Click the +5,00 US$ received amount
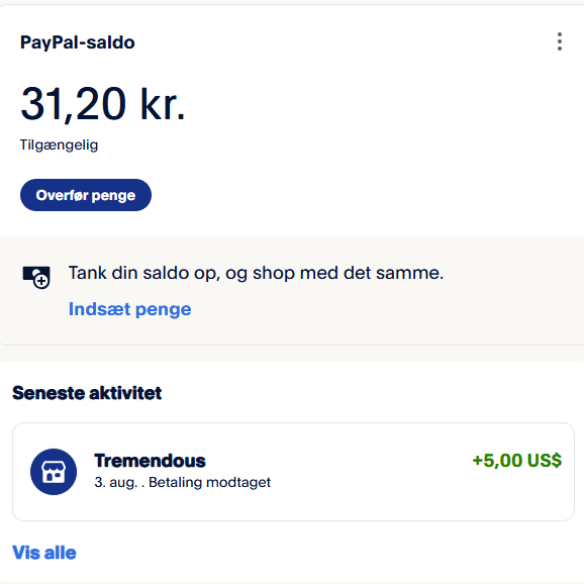 (517, 460)
